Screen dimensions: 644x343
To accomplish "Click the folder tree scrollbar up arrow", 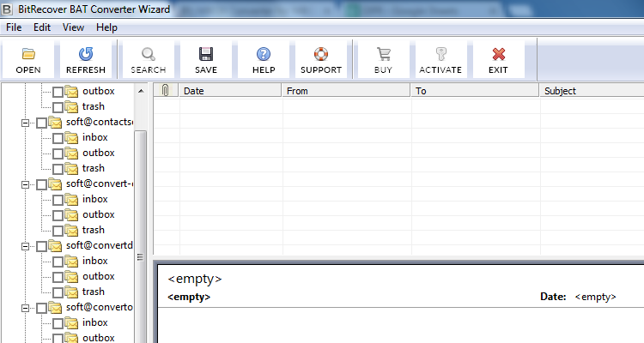I will pos(141,91).
